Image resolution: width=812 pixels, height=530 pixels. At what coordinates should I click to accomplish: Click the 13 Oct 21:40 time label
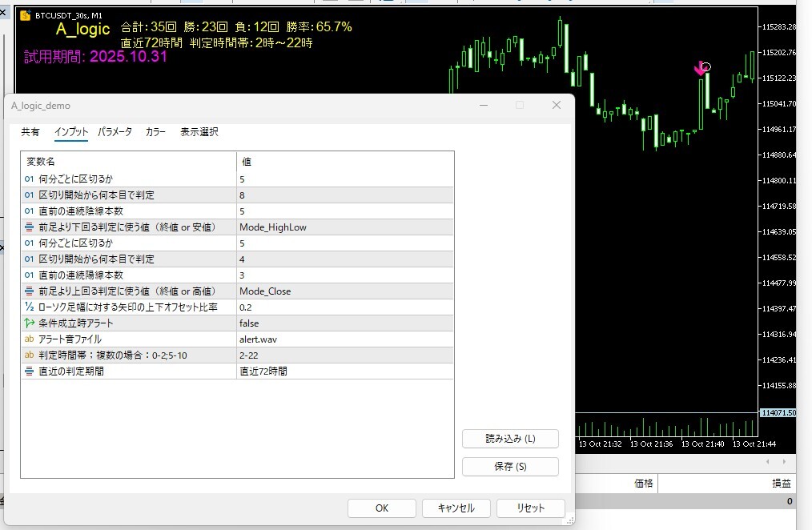(x=702, y=444)
